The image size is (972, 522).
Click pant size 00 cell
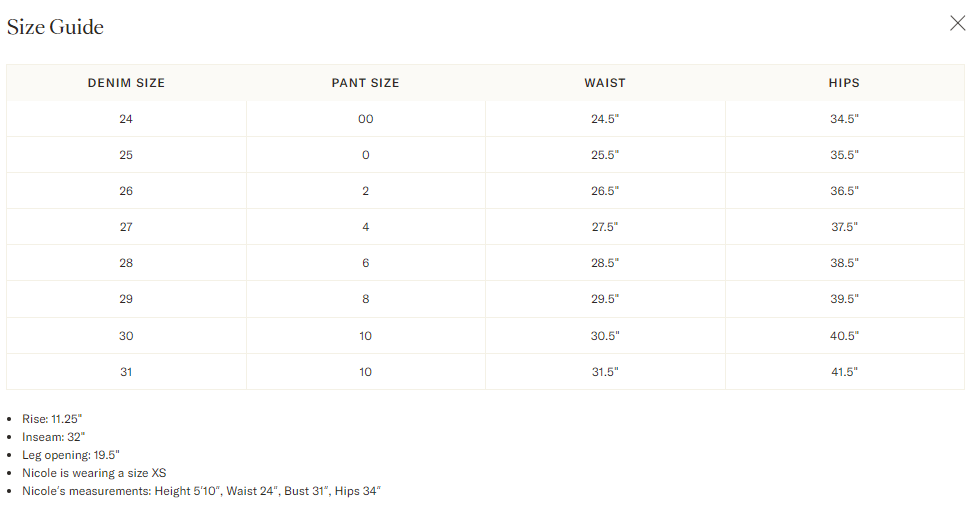pos(365,119)
